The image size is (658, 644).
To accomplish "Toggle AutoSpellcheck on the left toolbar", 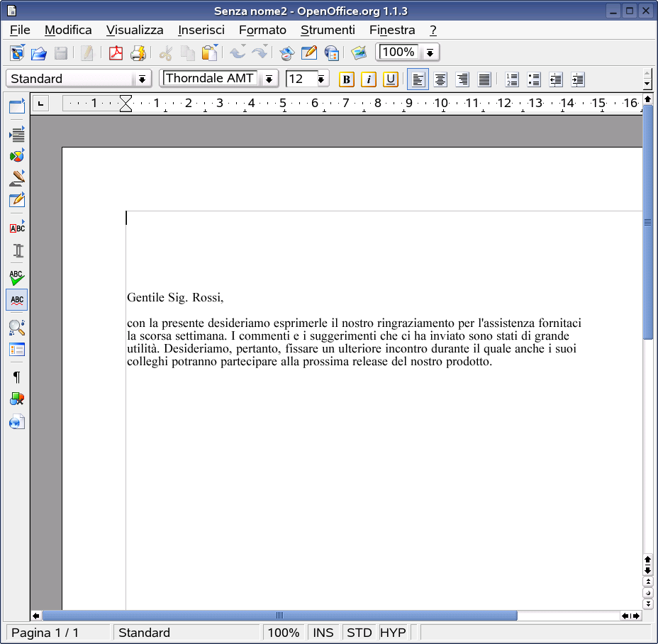I will pos(16,299).
